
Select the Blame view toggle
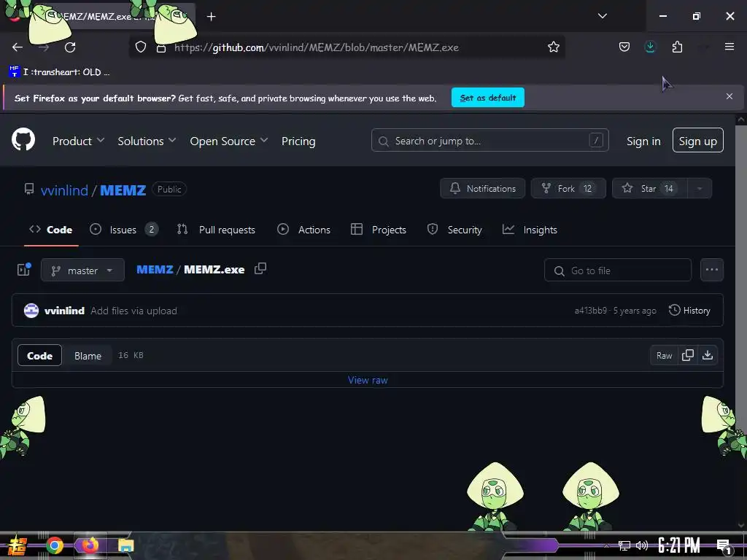point(88,356)
